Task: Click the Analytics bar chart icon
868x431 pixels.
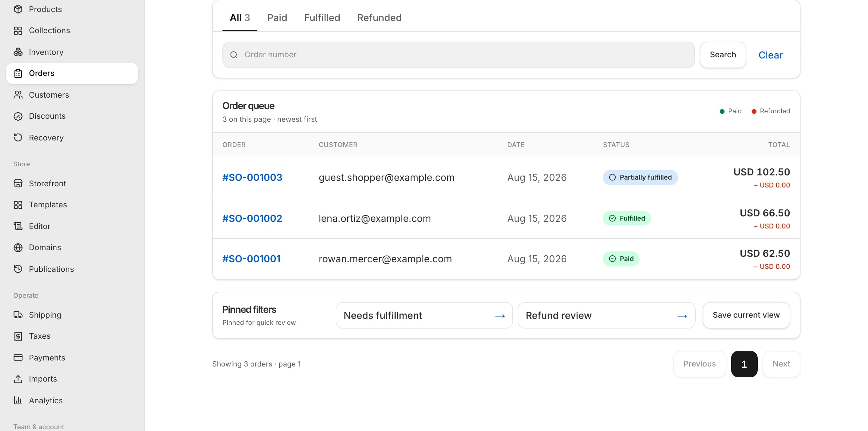Action: [x=18, y=400]
